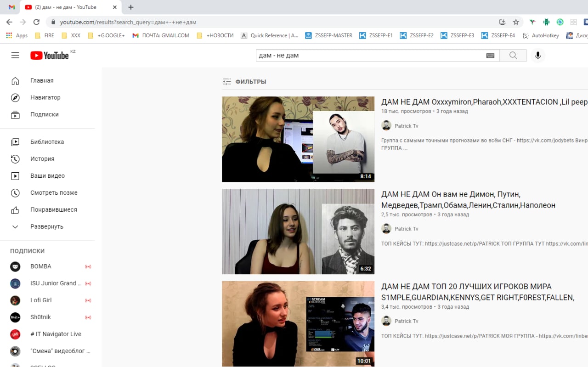The height and width of the screenshot is (367, 588).
Task: Open ISU Junior Grand channel subscription
Action: pyautogui.click(x=47, y=283)
